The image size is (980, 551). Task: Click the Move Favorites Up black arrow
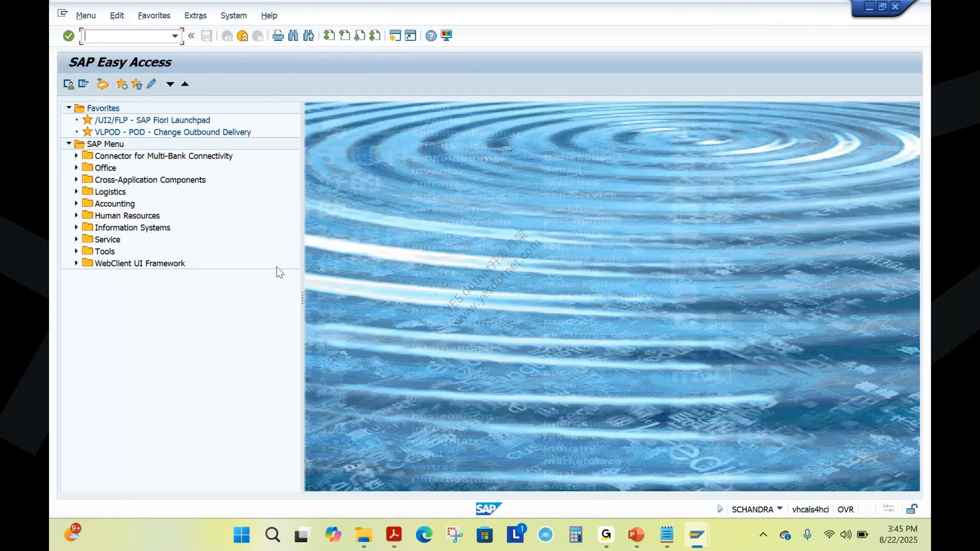point(185,84)
